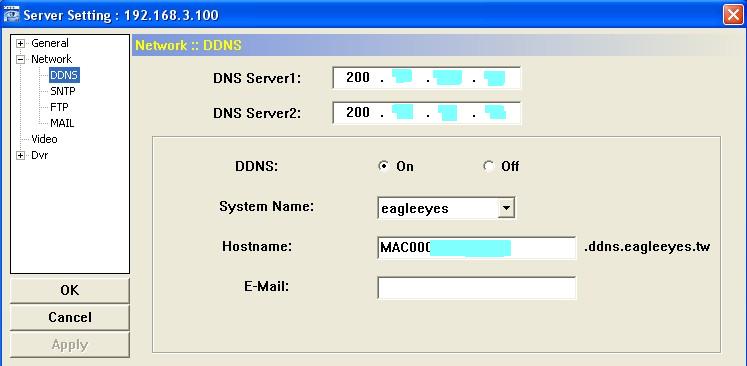The height and width of the screenshot is (366, 747).
Task: Click into the E-Mail input field
Action: click(x=476, y=288)
